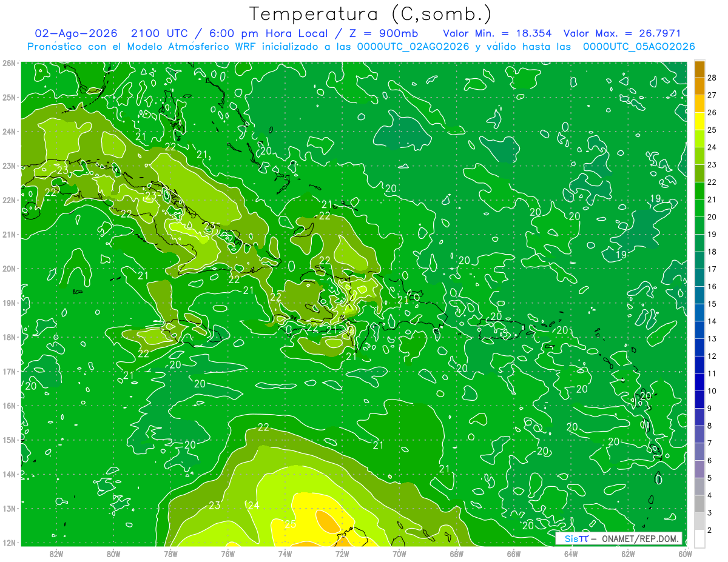Click the color bar segment between 22 and 23
Screen dimensions: 728x562
click(699, 173)
